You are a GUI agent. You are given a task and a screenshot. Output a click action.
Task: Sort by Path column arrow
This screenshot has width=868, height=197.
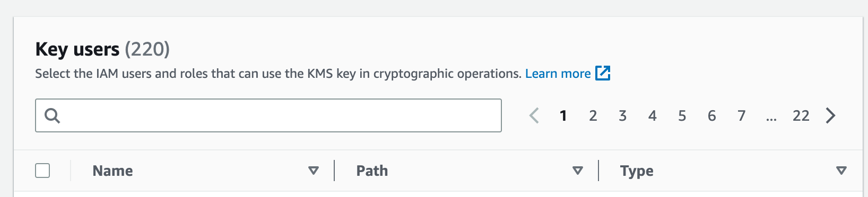pos(578,171)
